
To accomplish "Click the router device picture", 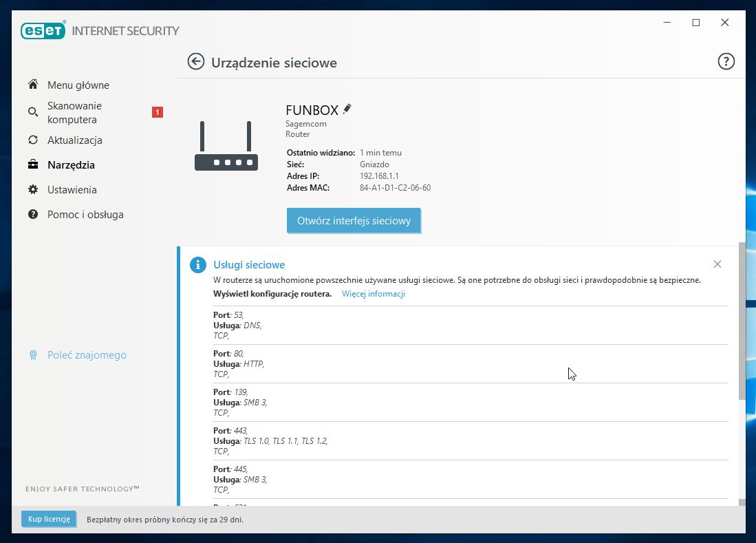I will [x=226, y=146].
